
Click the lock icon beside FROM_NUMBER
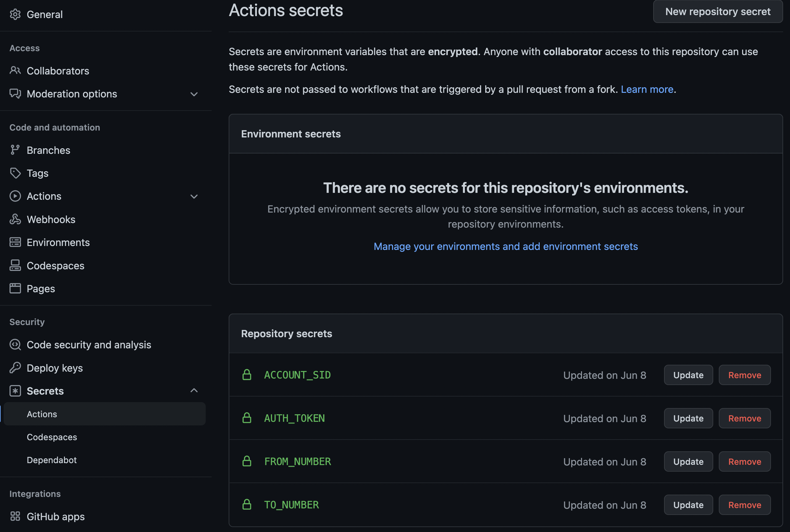(247, 461)
